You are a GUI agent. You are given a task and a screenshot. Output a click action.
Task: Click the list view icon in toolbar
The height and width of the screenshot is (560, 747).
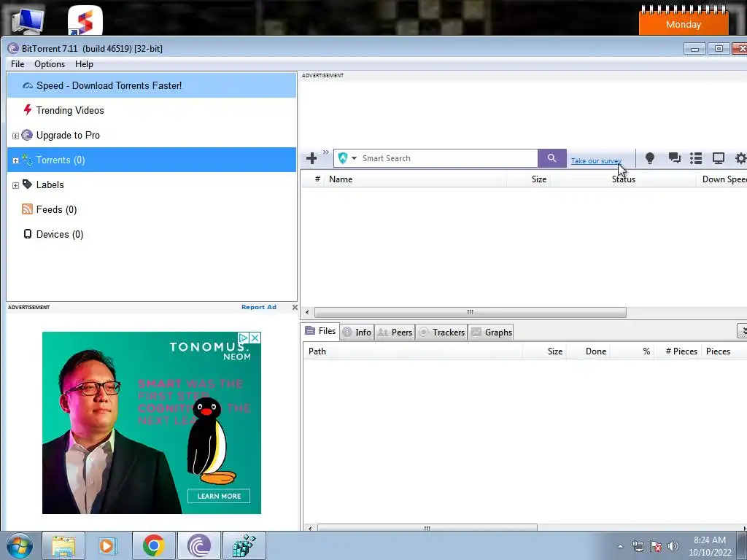pos(696,158)
